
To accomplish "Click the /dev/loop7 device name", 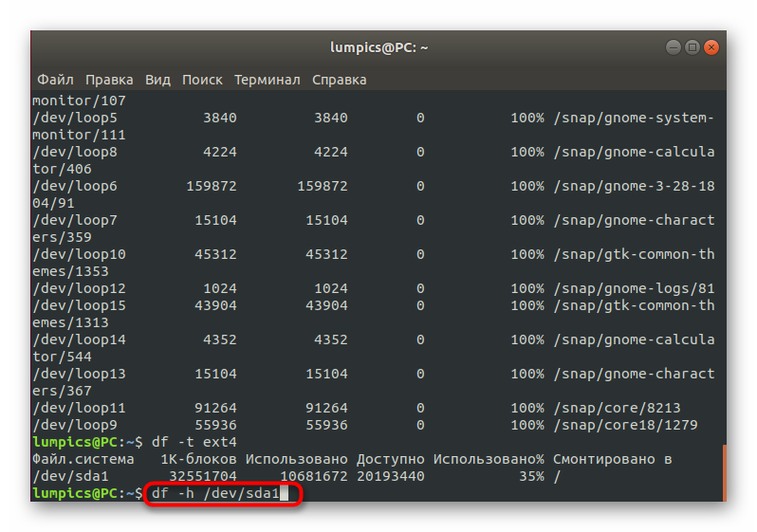I will point(75,220).
